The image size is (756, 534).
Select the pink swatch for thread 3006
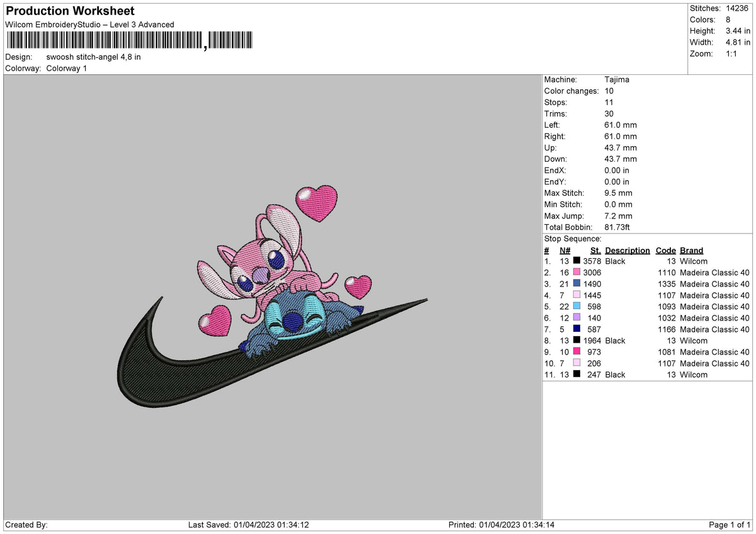(x=577, y=272)
